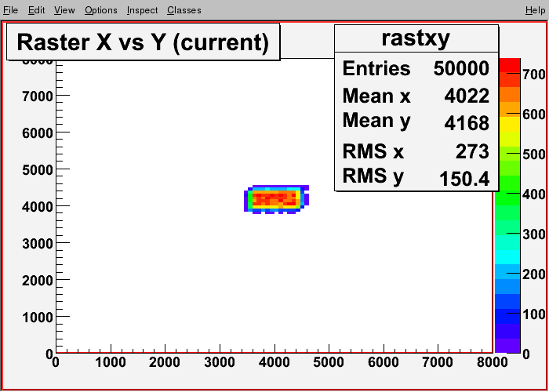Viewport: 549px width, 392px height.
Task: Select the Mean y 4168 line
Action: pos(416,122)
